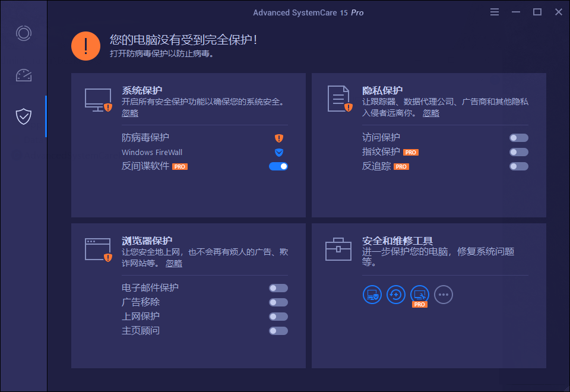Close the Advanced SystemCare window
The image size is (570, 392).
click(x=559, y=12)
